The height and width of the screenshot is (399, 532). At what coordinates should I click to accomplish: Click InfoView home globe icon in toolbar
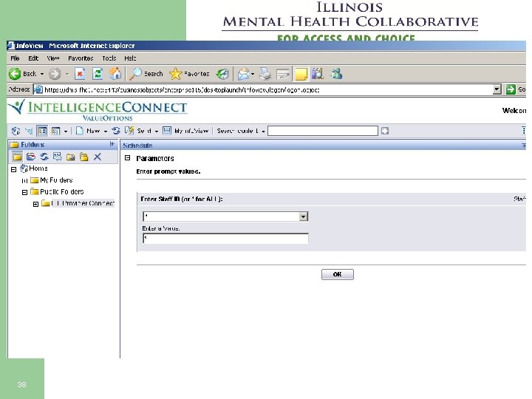(x=16, y=131)
